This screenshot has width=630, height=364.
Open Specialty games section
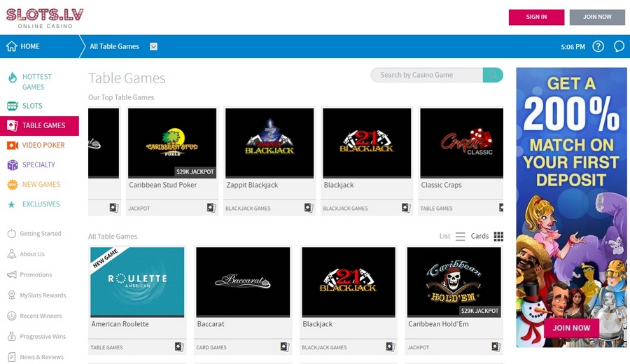[38, 164]
